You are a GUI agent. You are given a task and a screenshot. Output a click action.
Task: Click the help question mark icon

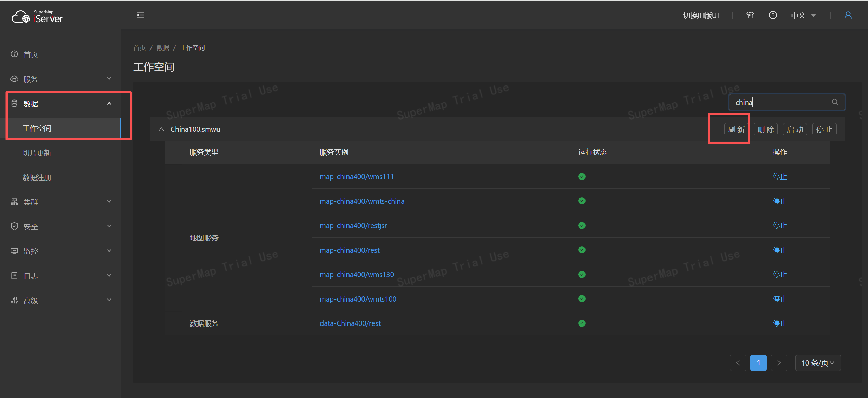tap(773, 15)
